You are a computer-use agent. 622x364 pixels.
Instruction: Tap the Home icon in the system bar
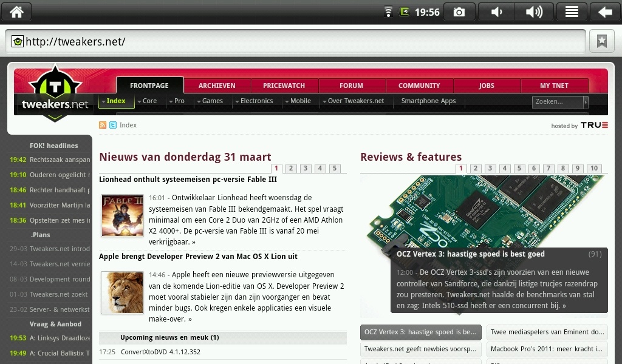click(x=16, y=12)
